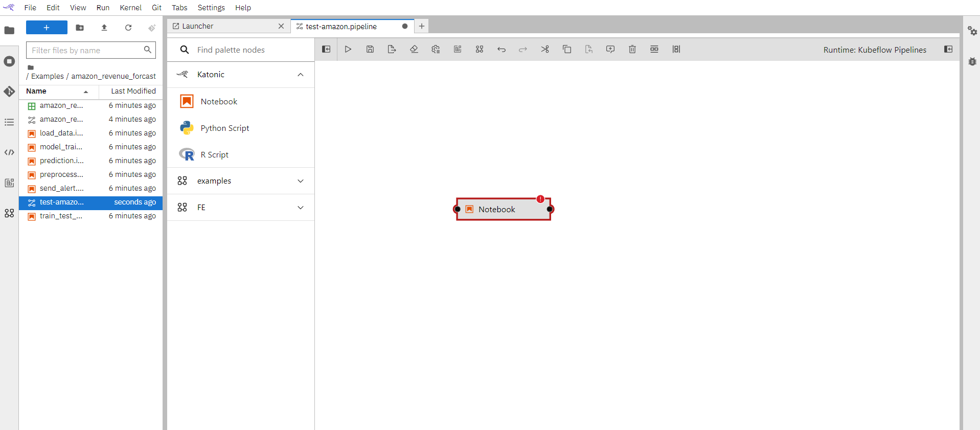Image resolution: width=980 pixels, height=430 pixels.
Task: Run the pipeline with the play icon
Action: 348,49
